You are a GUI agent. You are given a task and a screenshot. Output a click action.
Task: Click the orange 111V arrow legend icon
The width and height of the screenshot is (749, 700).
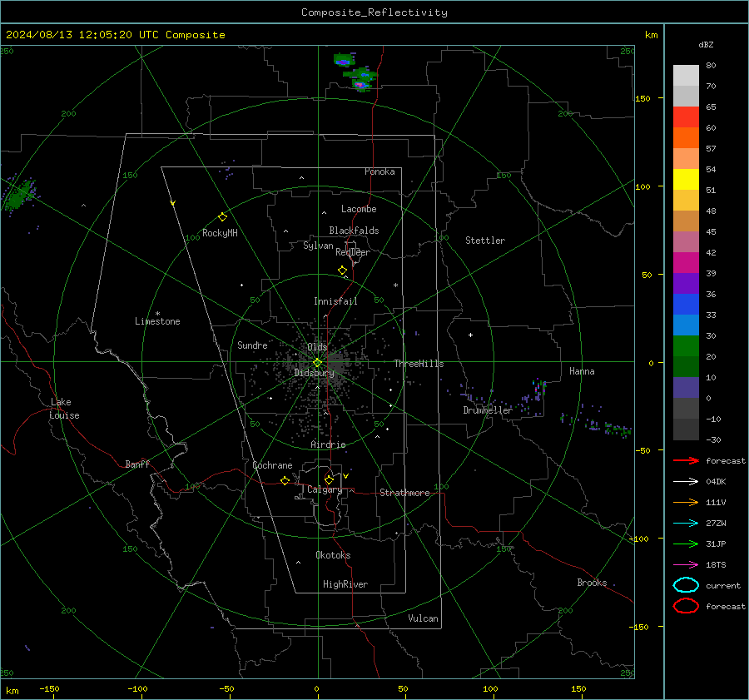click(686, 502)
